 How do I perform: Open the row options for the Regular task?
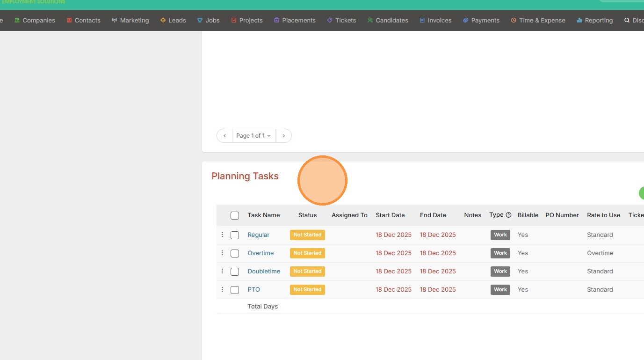click(x=222, y=235)
